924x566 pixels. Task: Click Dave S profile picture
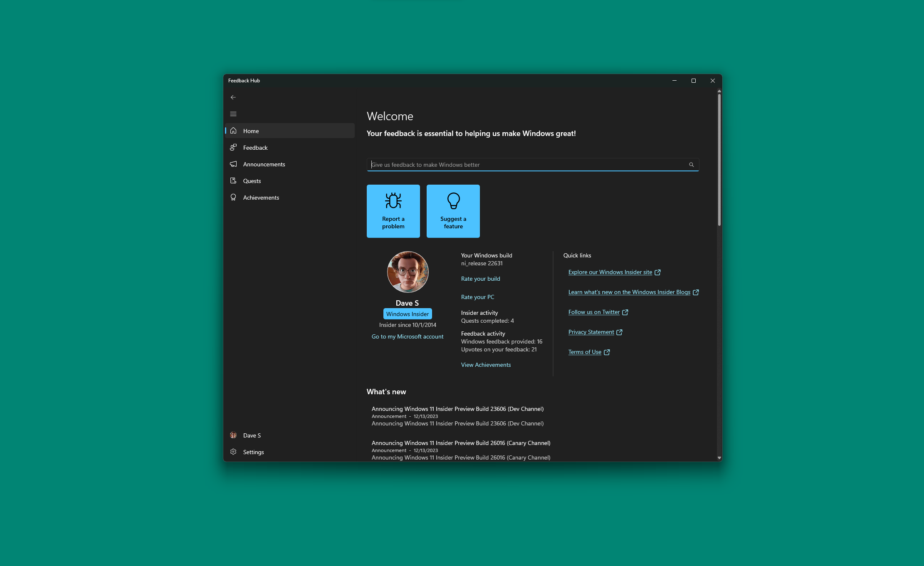[x=408, y=272]
